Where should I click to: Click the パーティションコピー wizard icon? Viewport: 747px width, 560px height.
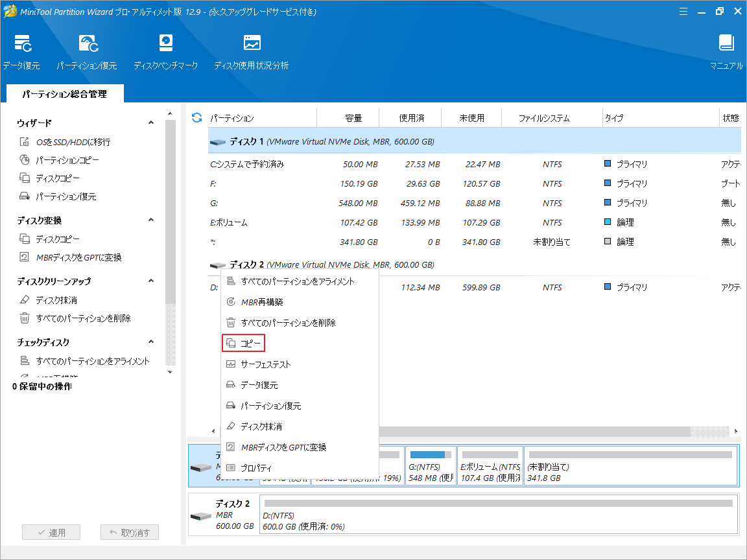coord(24,160)
